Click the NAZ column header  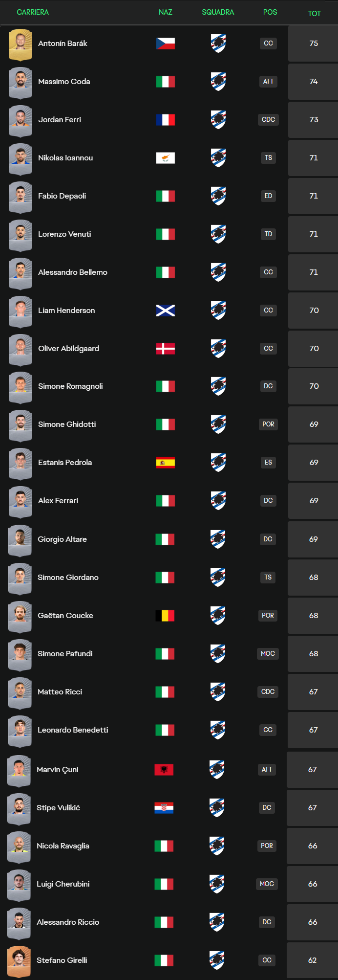(x=166, y=12)
